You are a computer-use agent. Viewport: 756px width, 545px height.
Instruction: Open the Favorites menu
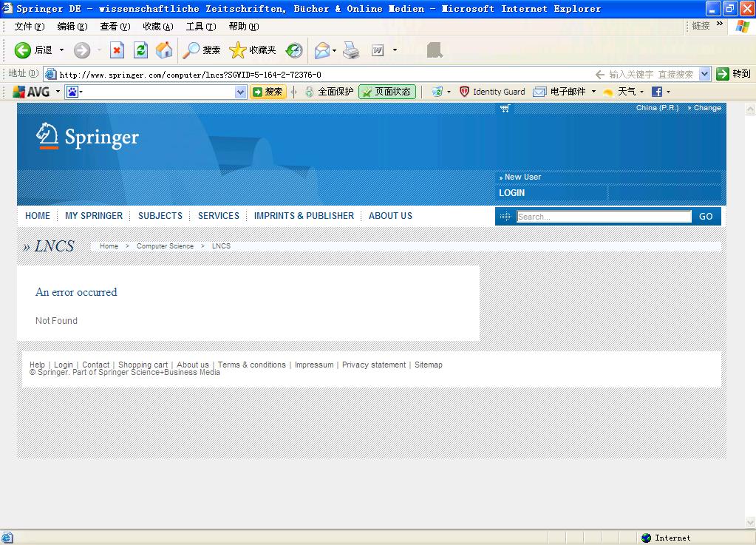[x=158, y=27]
